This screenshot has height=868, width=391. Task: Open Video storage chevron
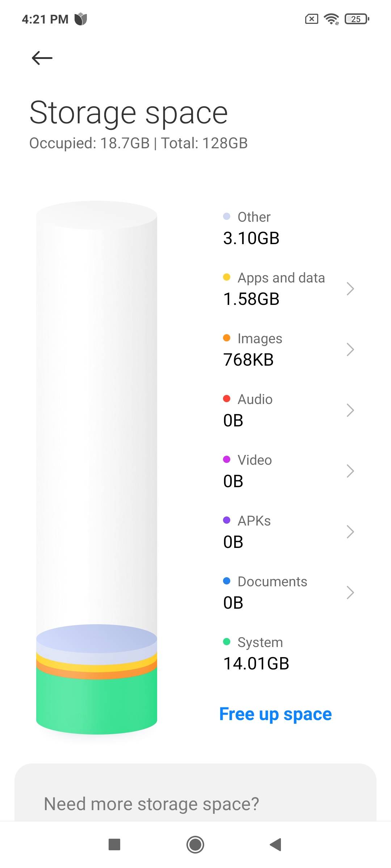point(350,471)
